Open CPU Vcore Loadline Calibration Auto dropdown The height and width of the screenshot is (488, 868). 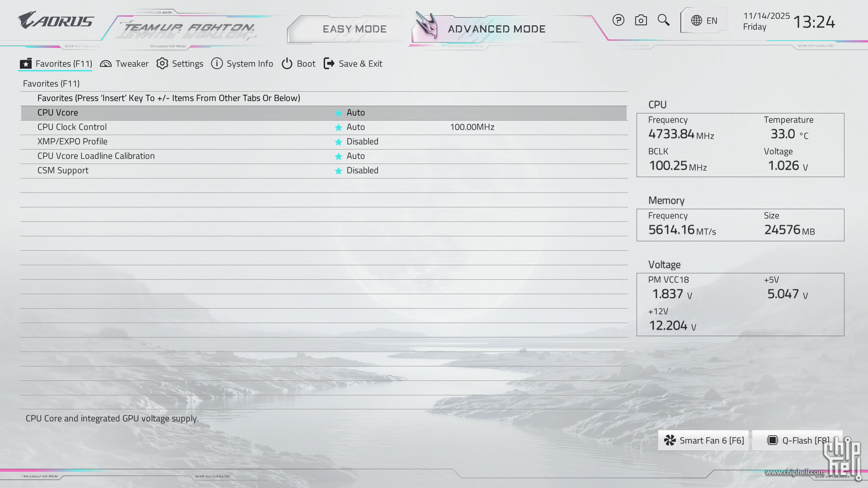(356, 156)
